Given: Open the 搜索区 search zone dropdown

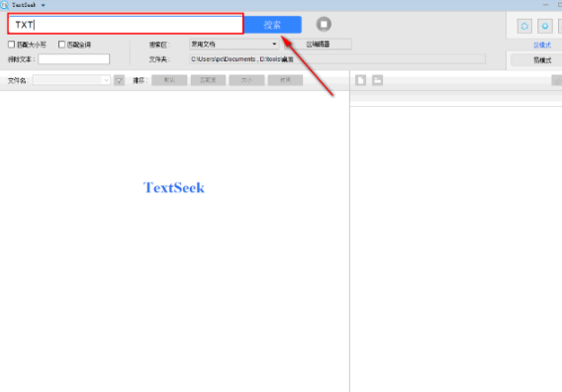Looking at the screenshot, I should [x=234, y=45].
